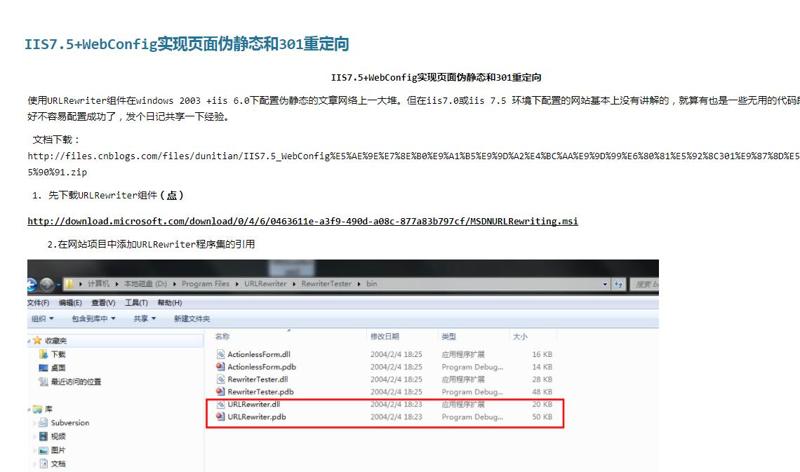Expand the Subversion tree node
The height and width of the screenshot is (472, 800).
click(35, 423)
